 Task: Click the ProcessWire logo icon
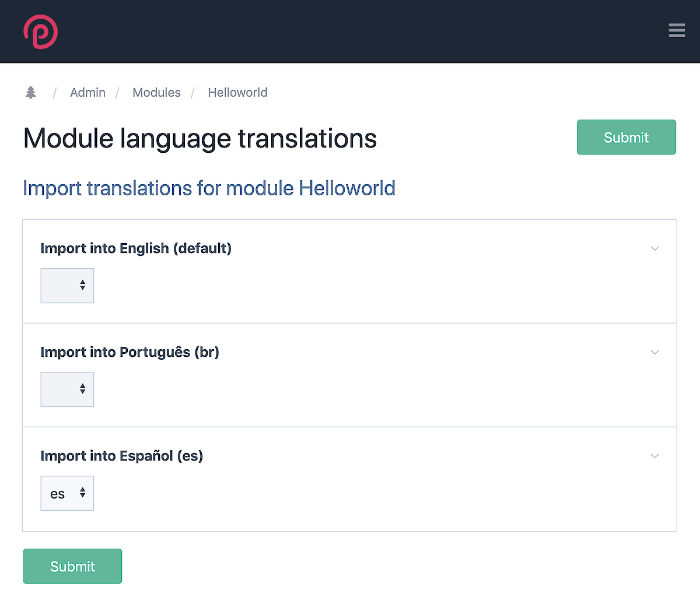click(41, 31)
